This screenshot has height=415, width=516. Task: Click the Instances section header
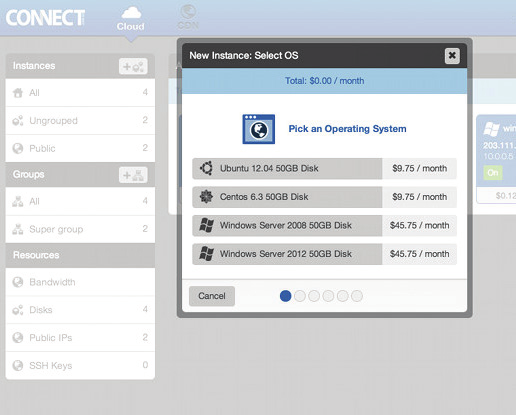pos(80,66)
